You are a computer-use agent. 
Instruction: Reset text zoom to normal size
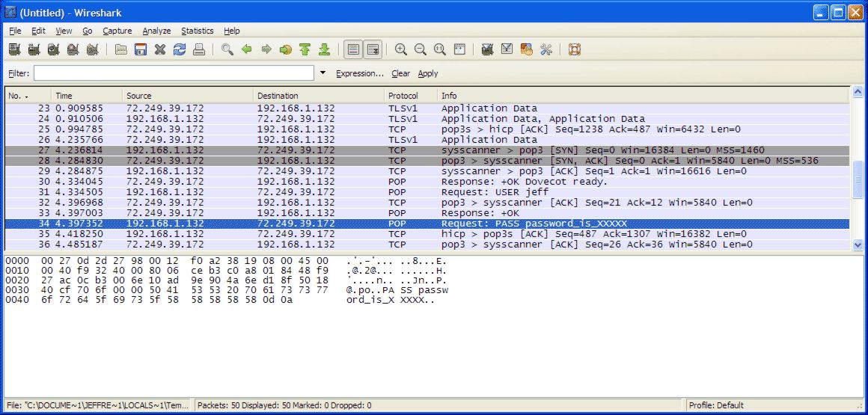[x=439, y=50]
